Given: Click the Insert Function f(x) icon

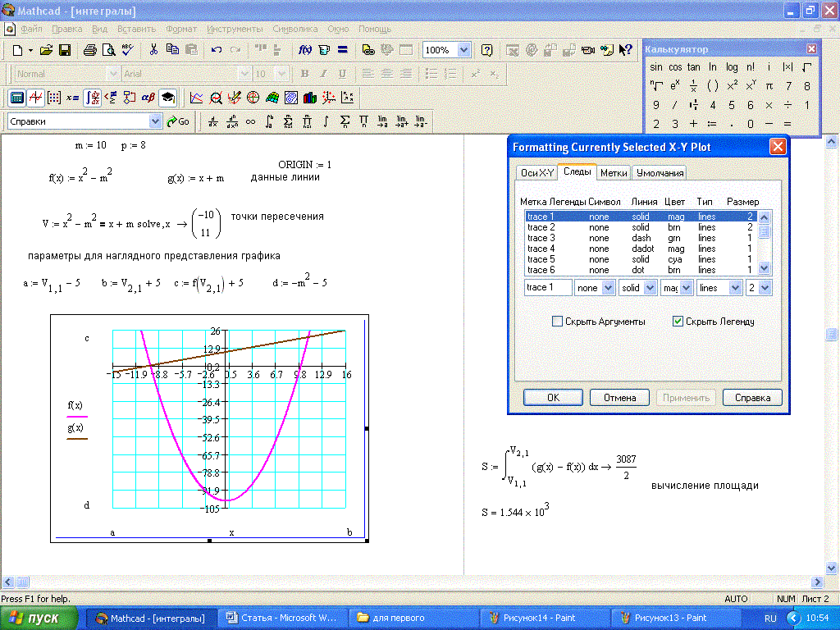Looking at the screenshot, I should (304, 50).
